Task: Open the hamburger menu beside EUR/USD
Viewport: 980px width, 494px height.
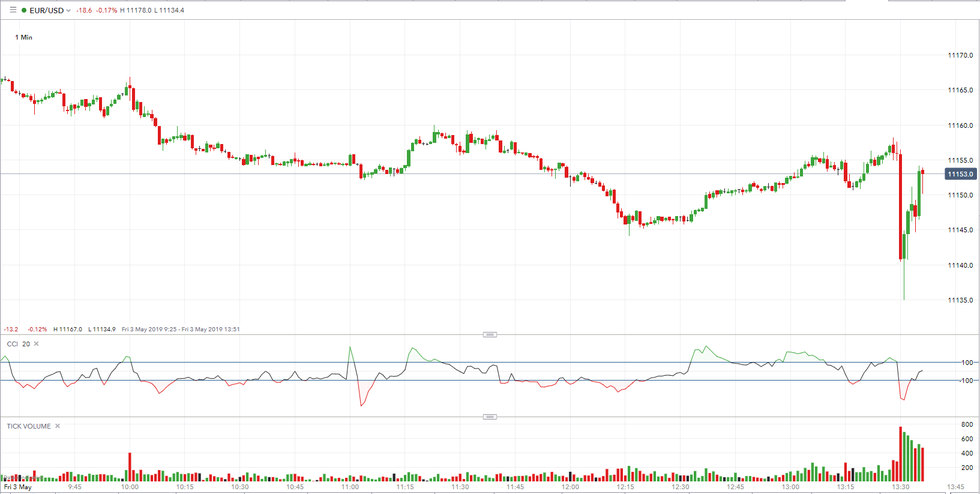Action: (13, 10)
